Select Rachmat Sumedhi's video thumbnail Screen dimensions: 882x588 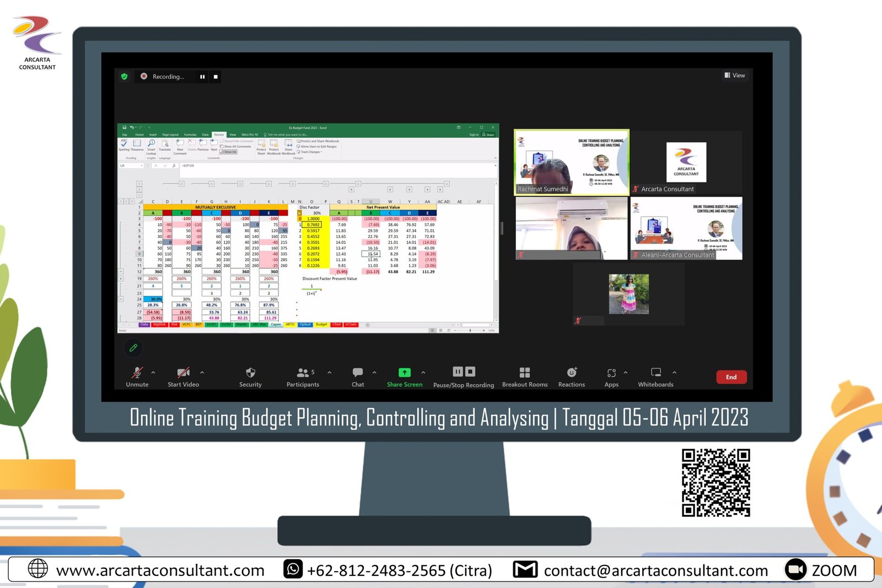click(571, 163)
